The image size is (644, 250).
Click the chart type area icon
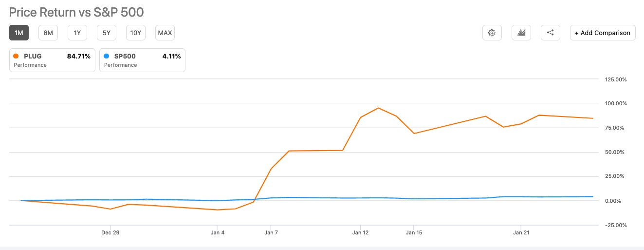pos(521,33)
